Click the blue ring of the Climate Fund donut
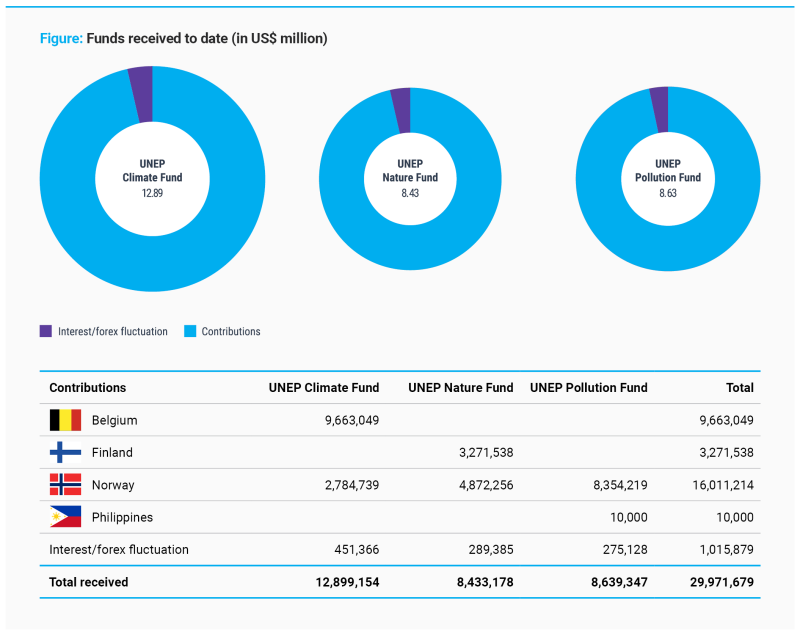The image size is (800, 635). coord(153,264)
